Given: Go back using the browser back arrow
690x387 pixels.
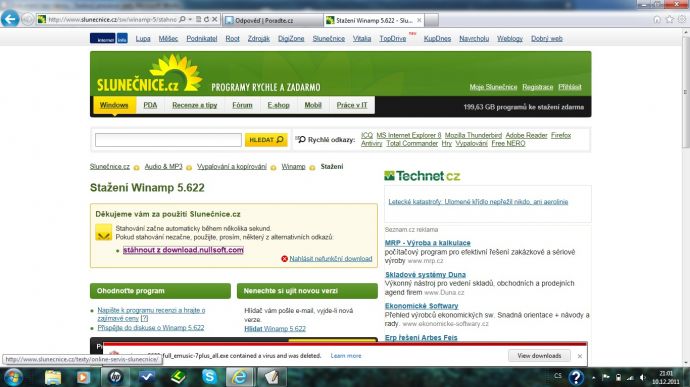Looking at the screenshot, I should pos(10,19).
